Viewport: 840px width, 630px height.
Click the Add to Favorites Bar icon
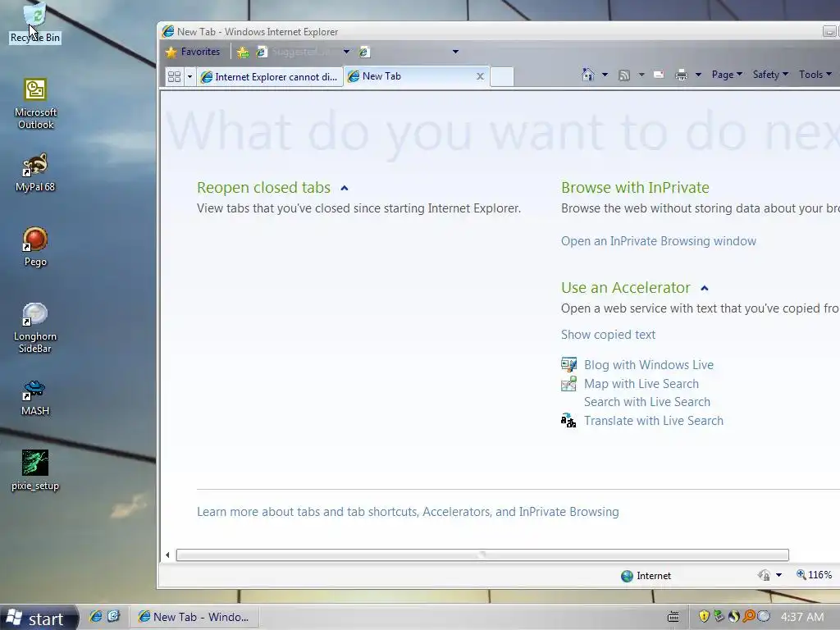(x=243, y=52)
